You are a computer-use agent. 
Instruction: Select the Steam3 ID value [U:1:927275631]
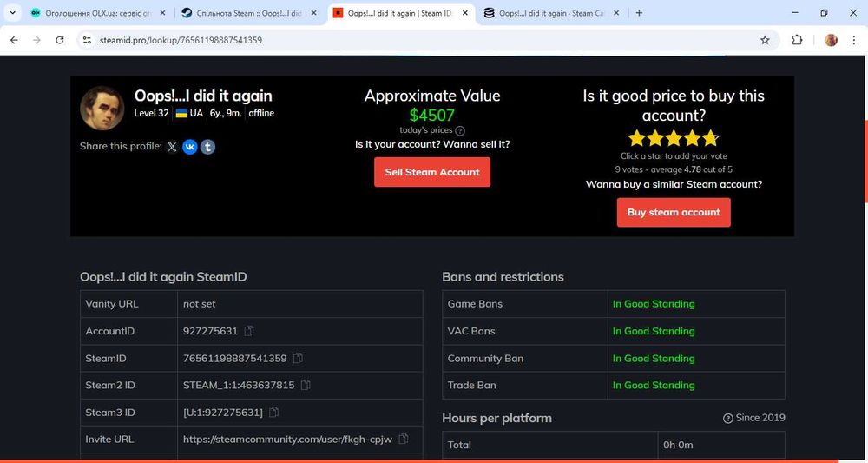pyautogui.click(x=223, y=413)
